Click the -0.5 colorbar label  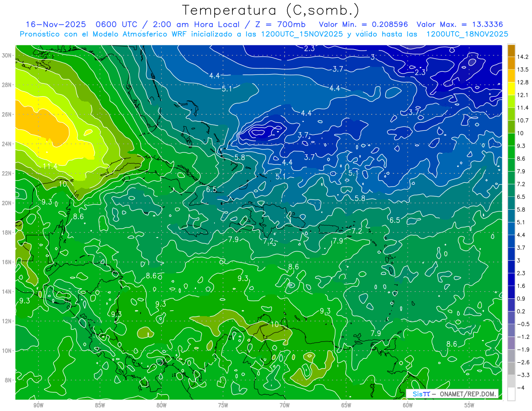pos(524,324)
